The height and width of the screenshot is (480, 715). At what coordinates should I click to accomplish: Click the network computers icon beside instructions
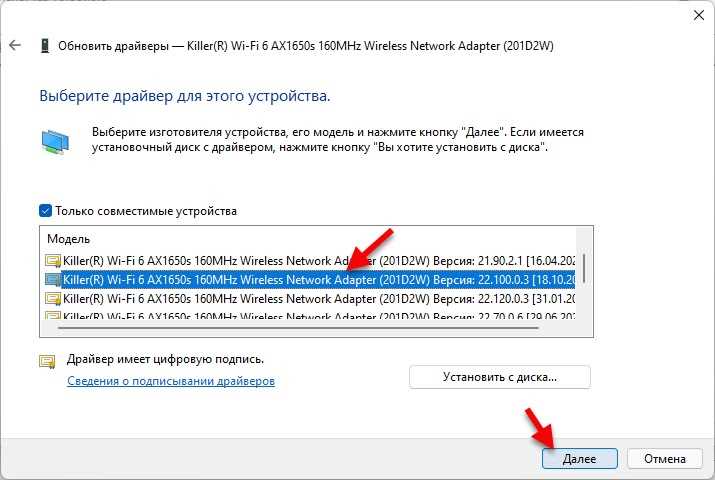55,142
